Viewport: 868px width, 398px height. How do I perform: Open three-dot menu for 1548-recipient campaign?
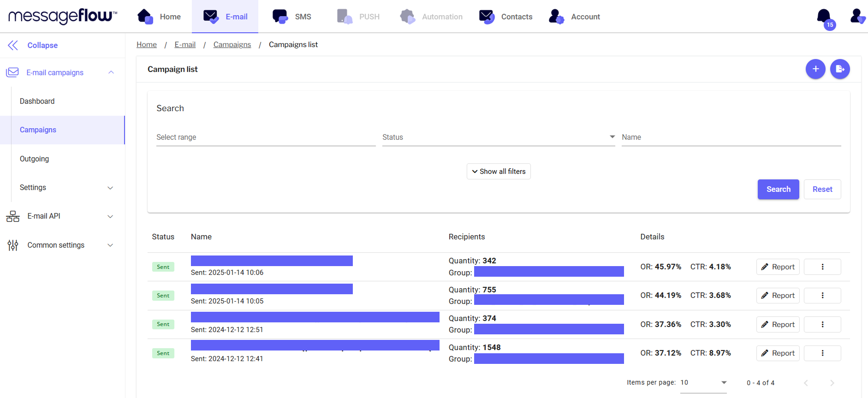click(822, 353)
